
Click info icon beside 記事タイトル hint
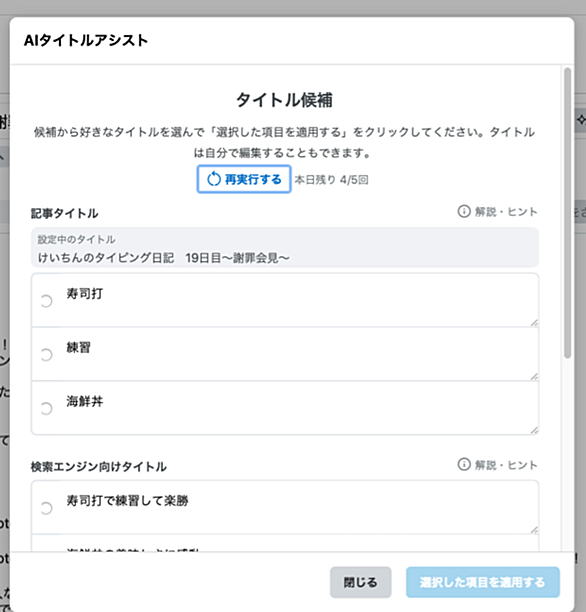point(464,212)
